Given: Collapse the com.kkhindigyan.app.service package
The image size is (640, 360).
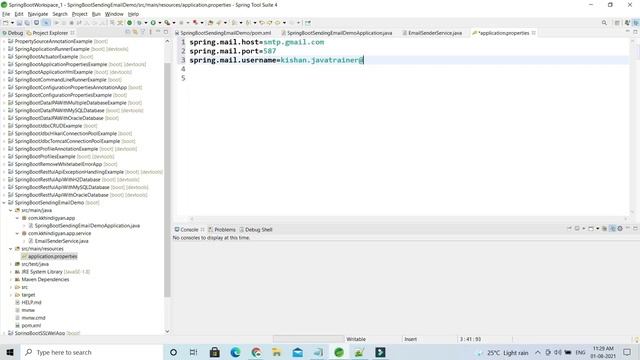Looking at the screenshot, I should pyautogui.click(x=18, y=233).
